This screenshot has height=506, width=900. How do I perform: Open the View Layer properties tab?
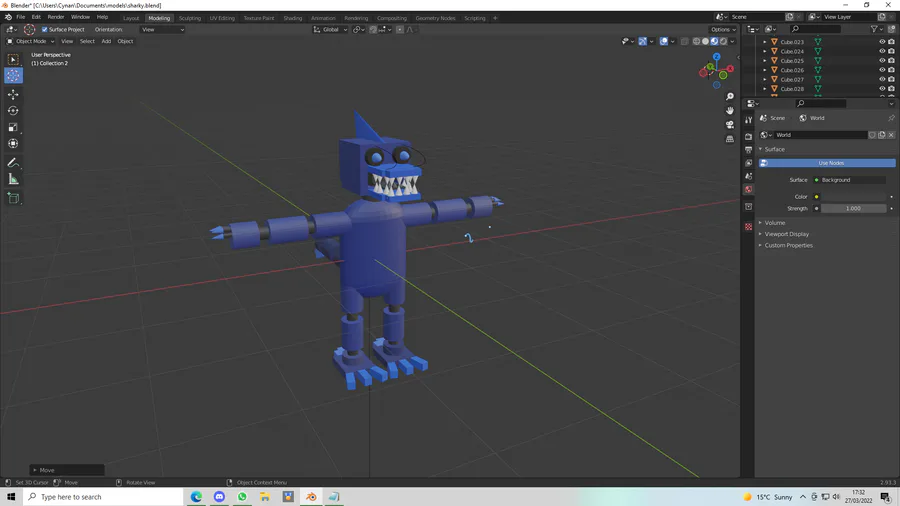(748, 163)
